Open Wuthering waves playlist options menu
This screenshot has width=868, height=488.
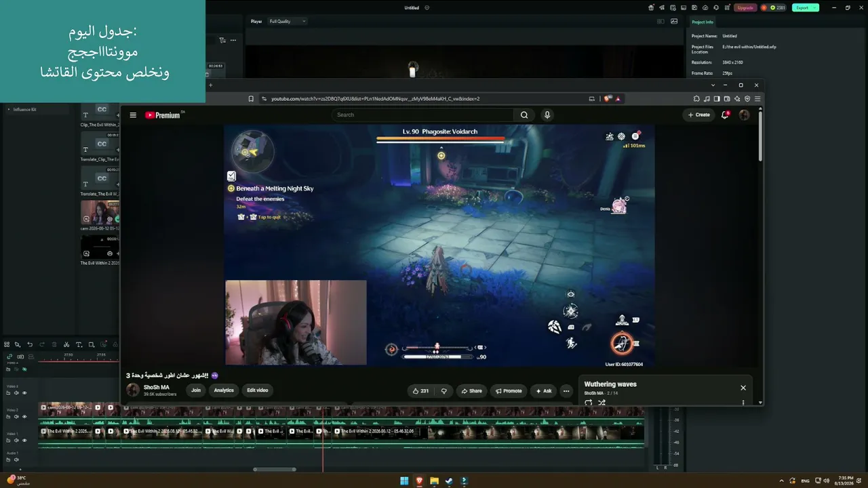click(x=743, y=403)
